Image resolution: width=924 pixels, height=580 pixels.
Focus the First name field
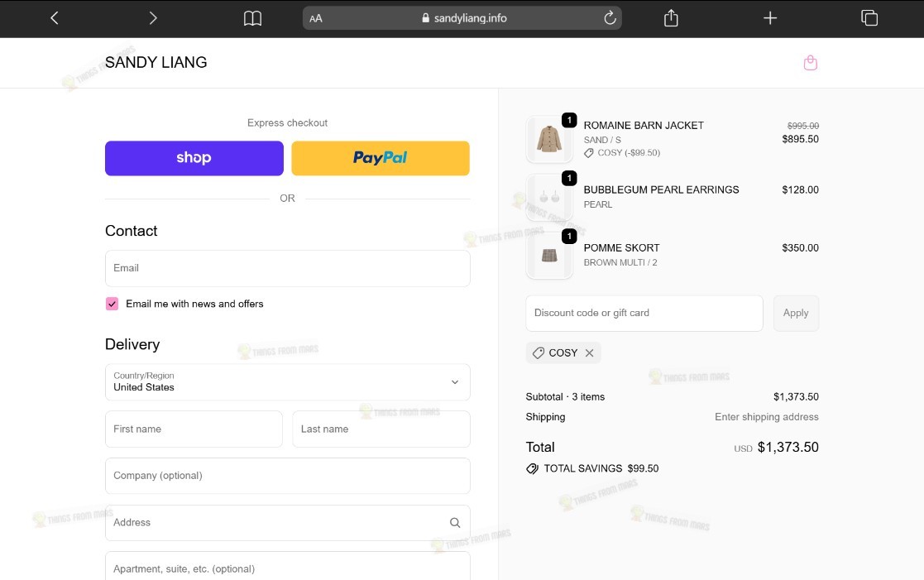(x=194, y=429)
